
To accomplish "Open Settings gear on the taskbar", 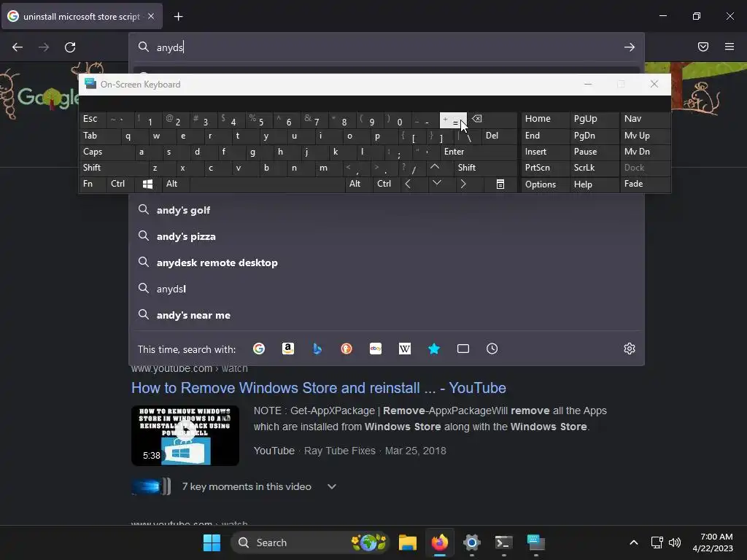I will tap(472, 542).
